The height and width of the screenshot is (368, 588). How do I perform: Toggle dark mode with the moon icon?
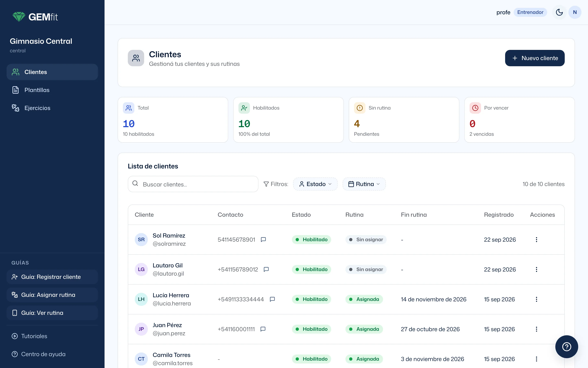point(559,12)
